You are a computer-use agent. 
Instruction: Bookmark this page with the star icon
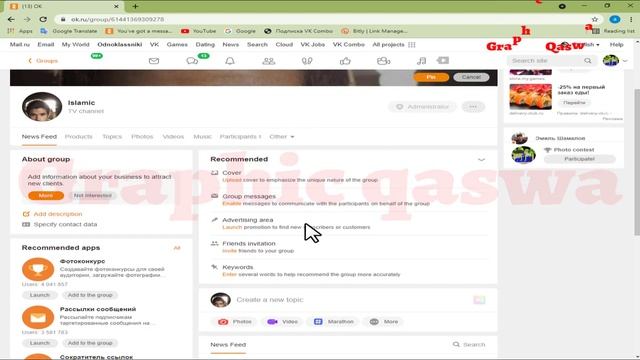click(595, 19)
